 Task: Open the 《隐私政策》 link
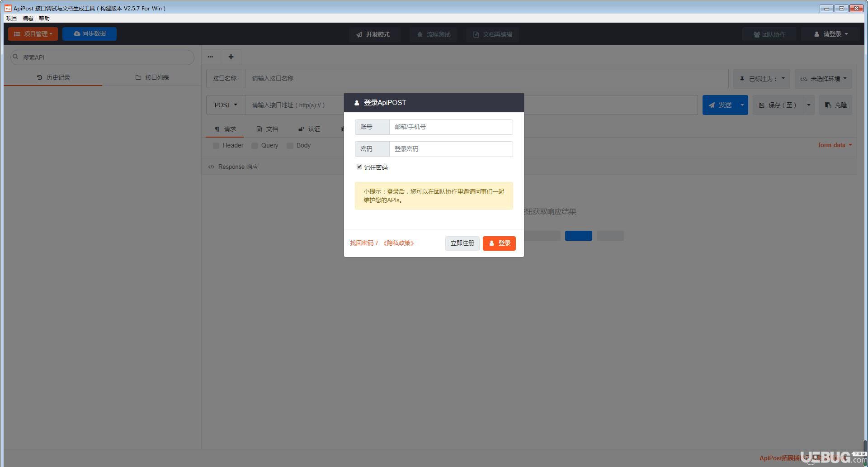tap(398, 243)
